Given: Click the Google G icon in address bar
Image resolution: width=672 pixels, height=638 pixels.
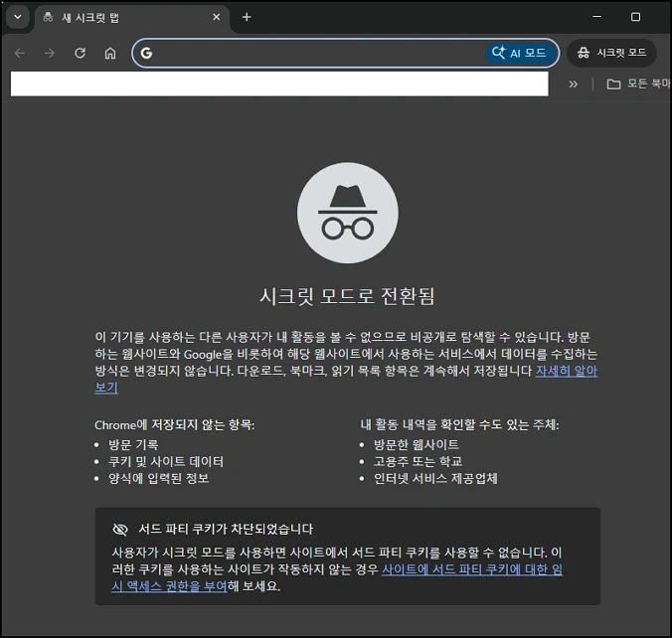Looking at the screenshot, I should tap(146, 53).
